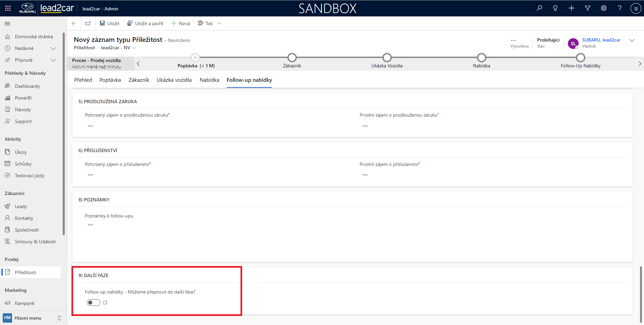This screenshot has height=325, width=644.
Task: Expand the Připnuté section in sidebar
Action: click(53, 60)
